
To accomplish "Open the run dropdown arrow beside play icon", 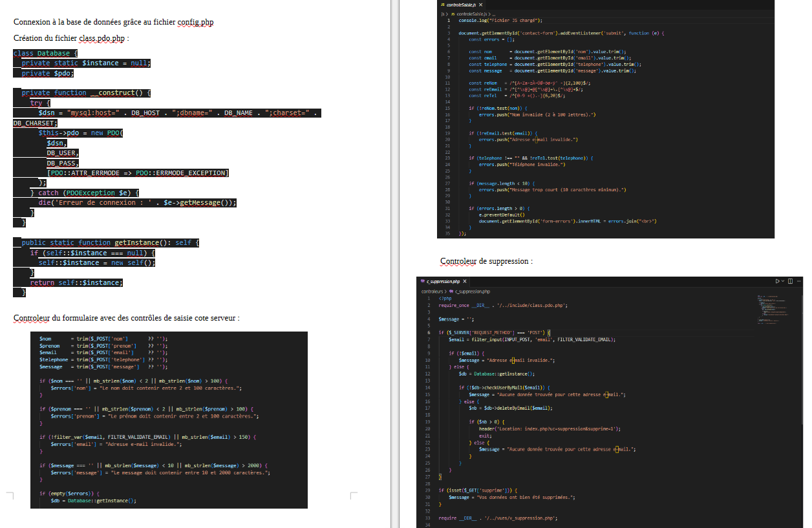I will point(783,281).
